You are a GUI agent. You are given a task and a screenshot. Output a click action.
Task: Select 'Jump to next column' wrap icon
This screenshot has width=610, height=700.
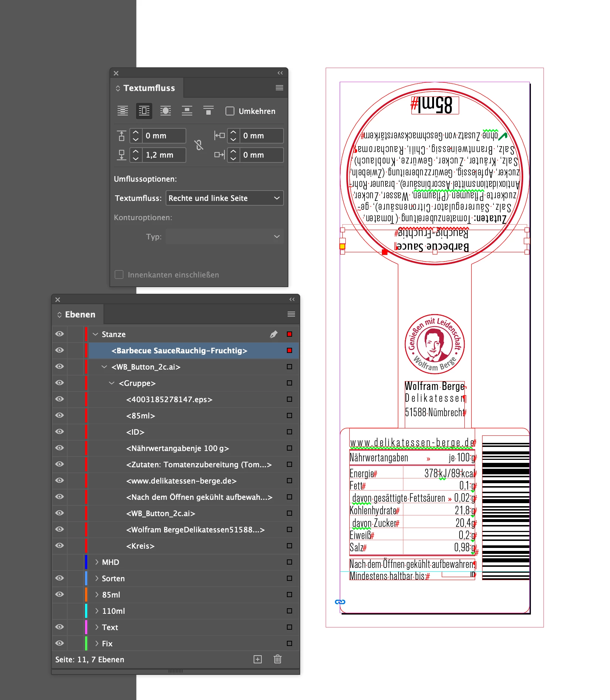pos(209,111)
